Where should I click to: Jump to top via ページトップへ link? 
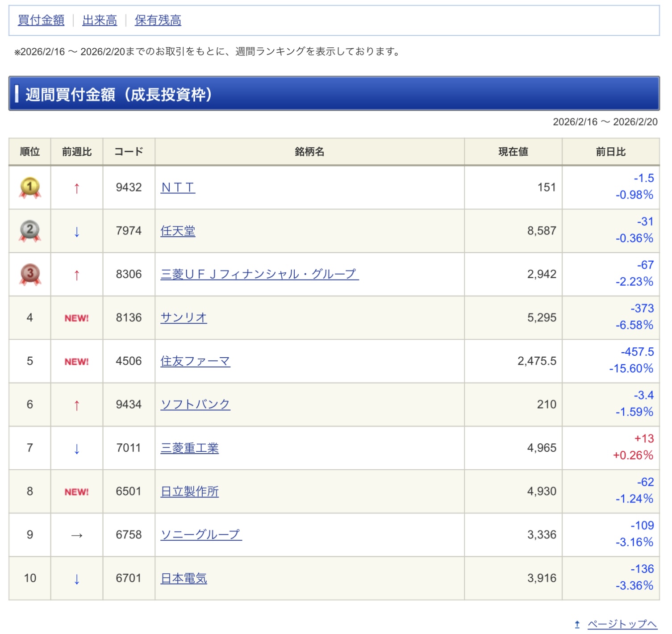point(622,624)
